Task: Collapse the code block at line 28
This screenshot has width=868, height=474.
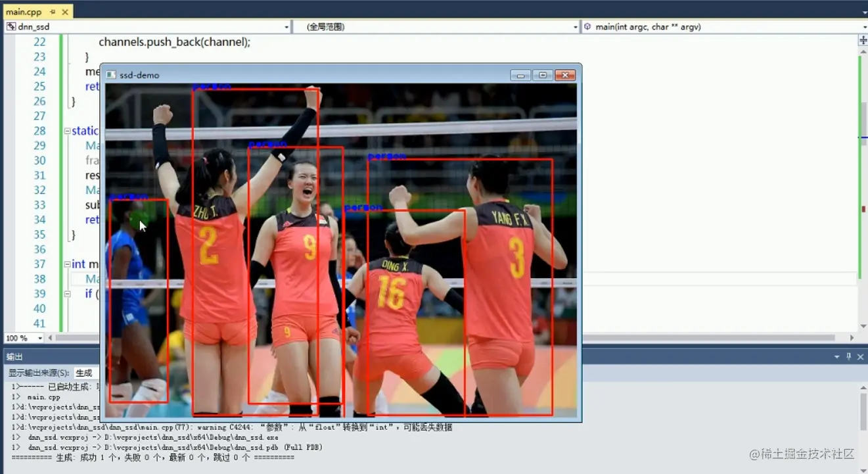Action: (67, 131)
